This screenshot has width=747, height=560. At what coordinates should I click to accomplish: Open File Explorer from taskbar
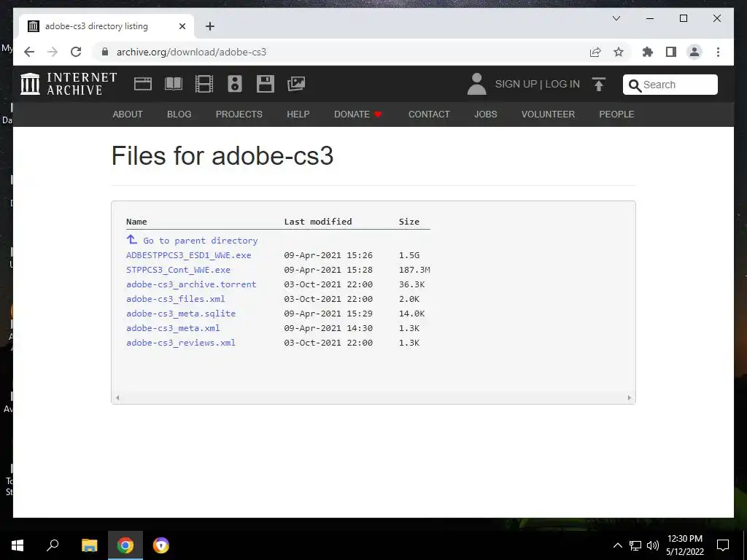[x=89, y=545]
